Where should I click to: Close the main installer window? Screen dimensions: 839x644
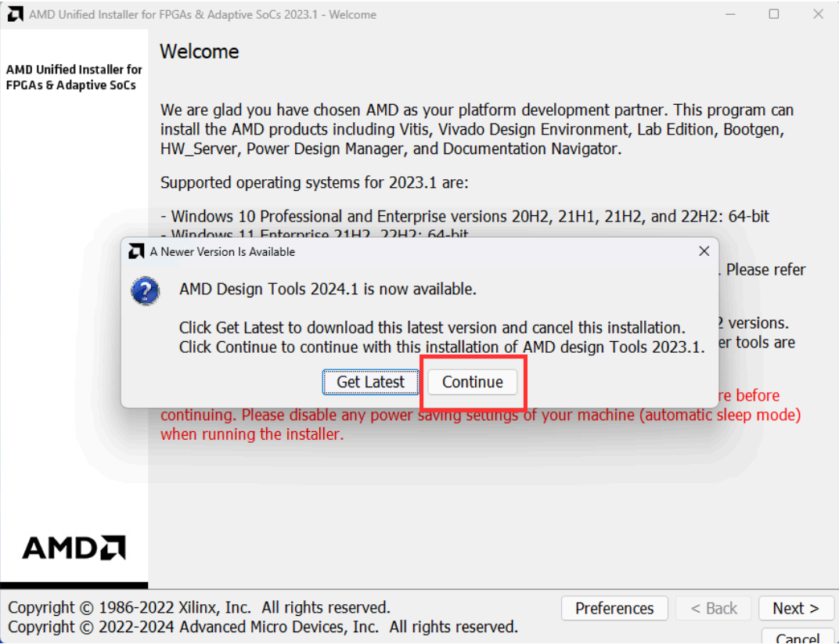click(x=818, y=14)
